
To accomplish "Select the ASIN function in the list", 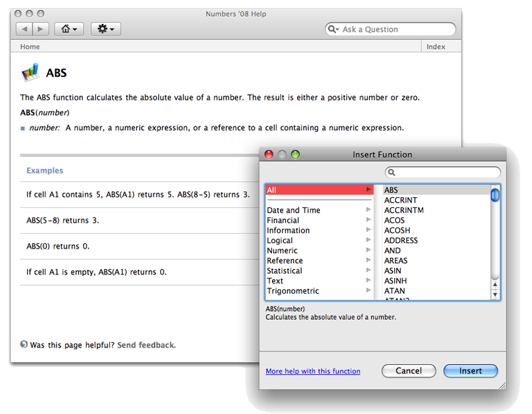I will coord(437,271).
